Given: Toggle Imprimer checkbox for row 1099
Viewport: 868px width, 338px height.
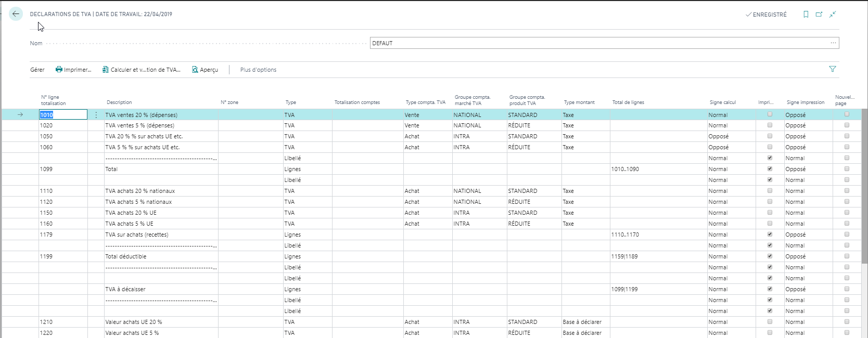Looking at the screenshot, I should coord(770,169).
